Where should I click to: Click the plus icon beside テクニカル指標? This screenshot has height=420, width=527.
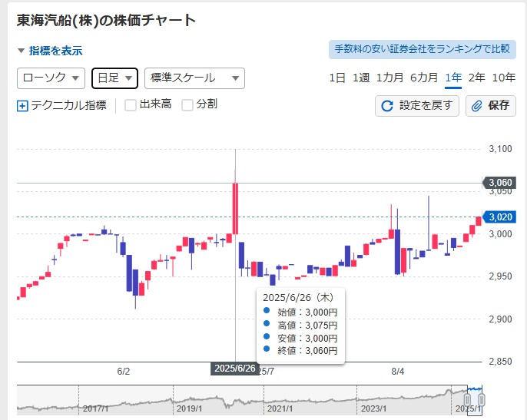pos(22,106)
